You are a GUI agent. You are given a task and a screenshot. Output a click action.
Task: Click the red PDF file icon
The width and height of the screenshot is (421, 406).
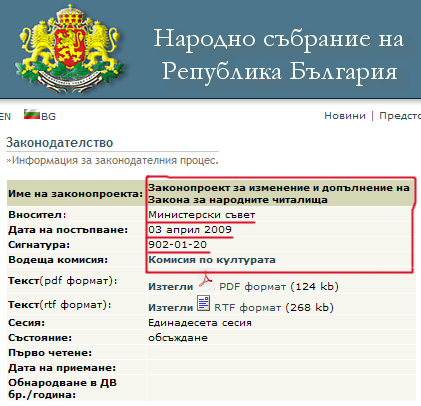point(206,281)
